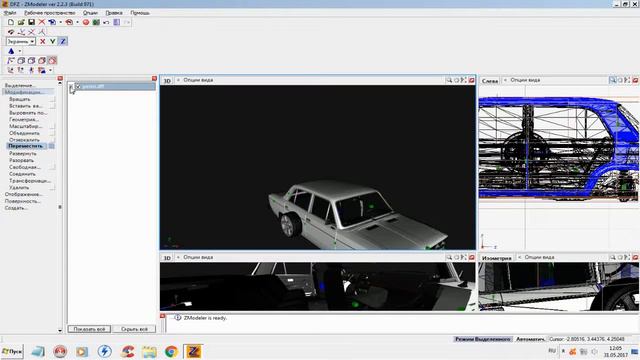The height and width of the screenshot is (360, 640).
Task: Select the Разорвать command
Action: point(21,160)
